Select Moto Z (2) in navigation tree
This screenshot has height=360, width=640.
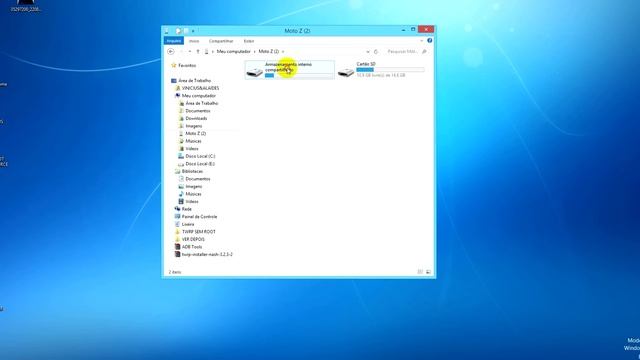(x=196, y=133)
